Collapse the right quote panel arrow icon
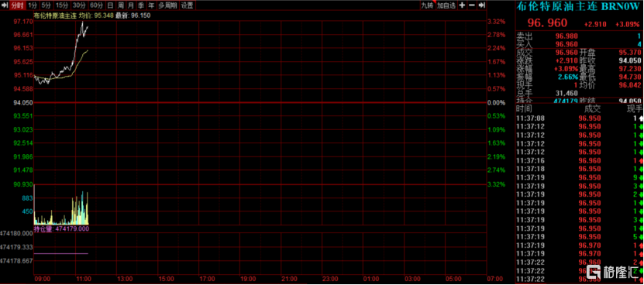The image size is (644, 285). pyautogui.click(x=482, y=5)
